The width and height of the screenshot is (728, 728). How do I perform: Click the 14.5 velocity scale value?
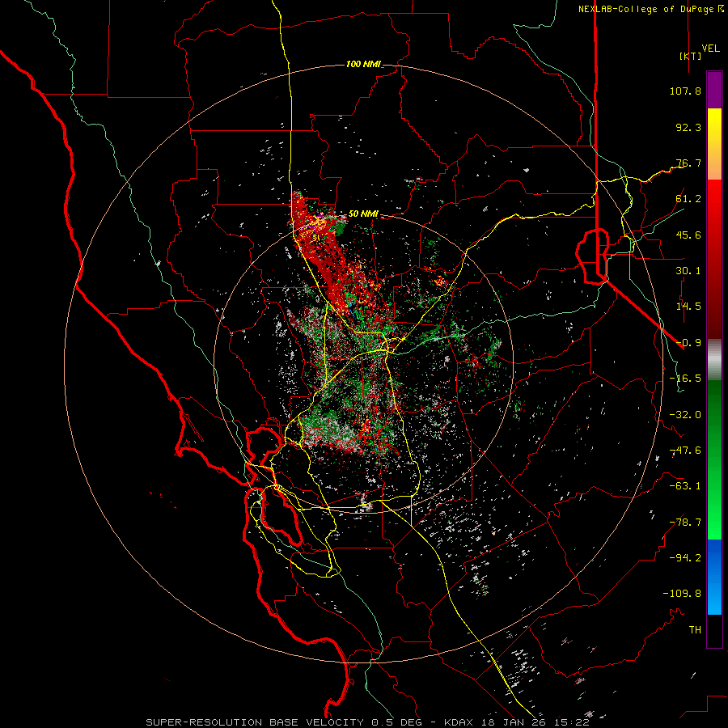688,307
